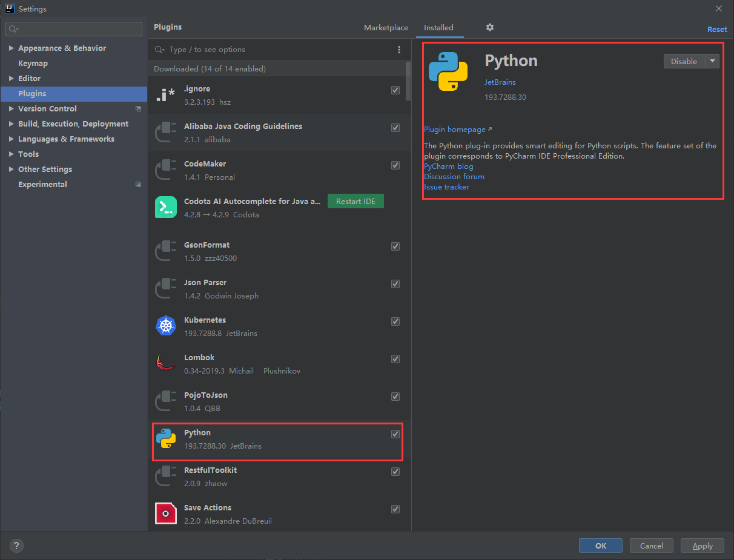This screenshot has height=560, width=734.
Task: Click the RestfulToolkit plugin icon
Action: [x=166, y=476]
